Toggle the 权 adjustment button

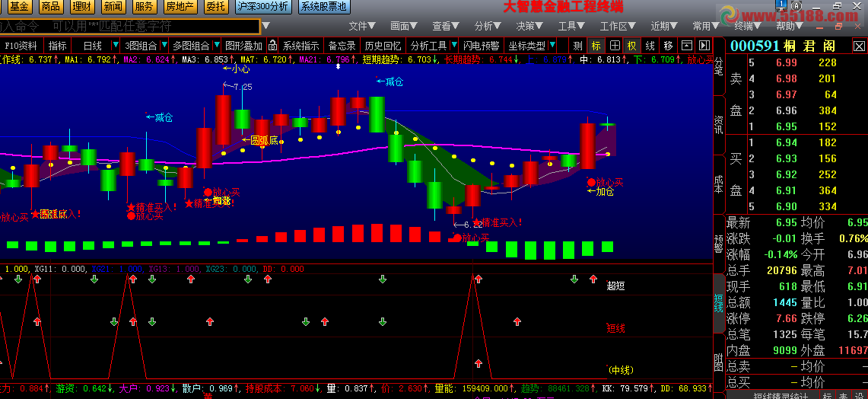(x=632, y=46)
